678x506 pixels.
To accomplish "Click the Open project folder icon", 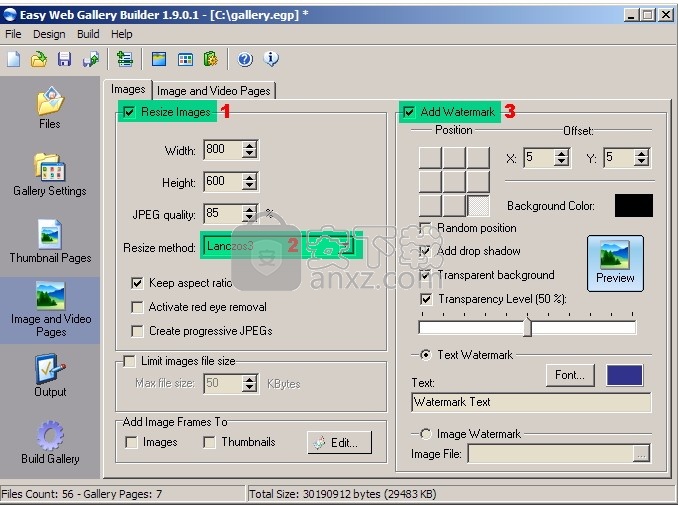I will tap(39, 59).
